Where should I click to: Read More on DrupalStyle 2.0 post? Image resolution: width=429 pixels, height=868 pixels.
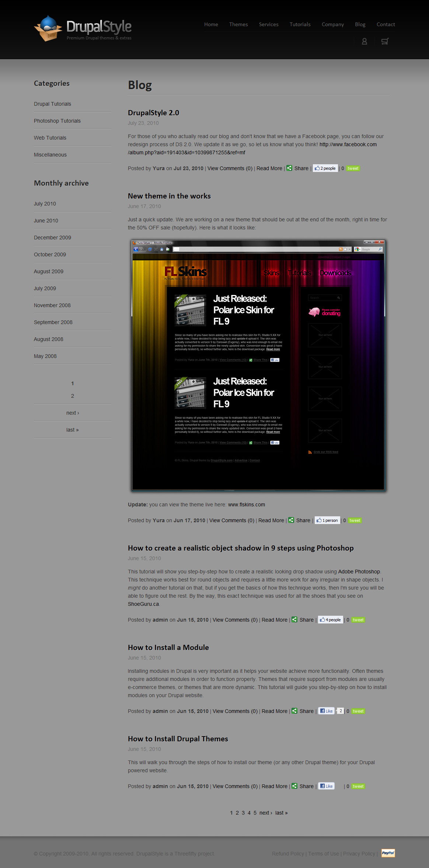[269, 168]
